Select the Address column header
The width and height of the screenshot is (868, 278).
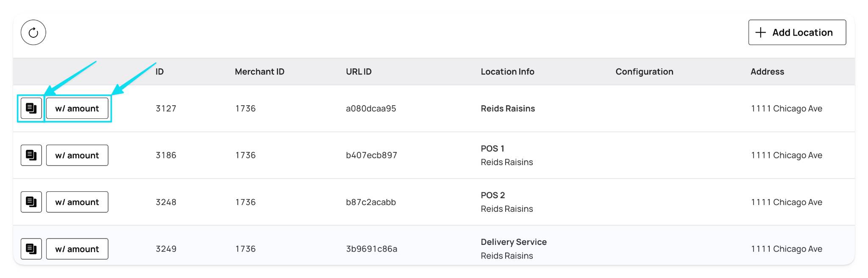tap(767, 72)
